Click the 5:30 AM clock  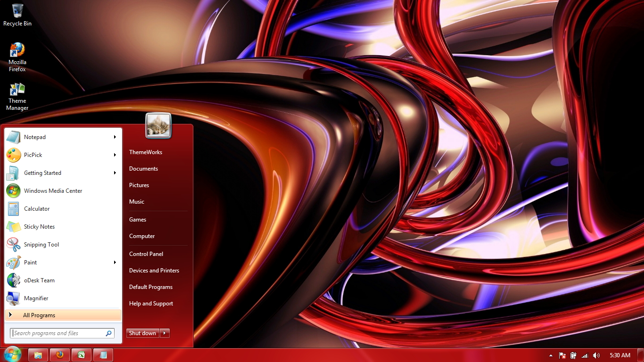click(x=620, y=355)
